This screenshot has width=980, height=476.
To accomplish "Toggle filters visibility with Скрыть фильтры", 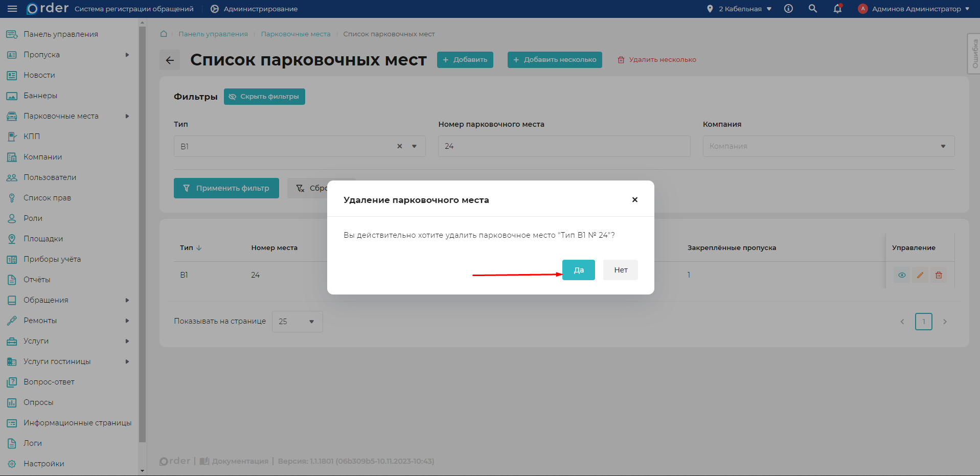I will pos(264,96).
